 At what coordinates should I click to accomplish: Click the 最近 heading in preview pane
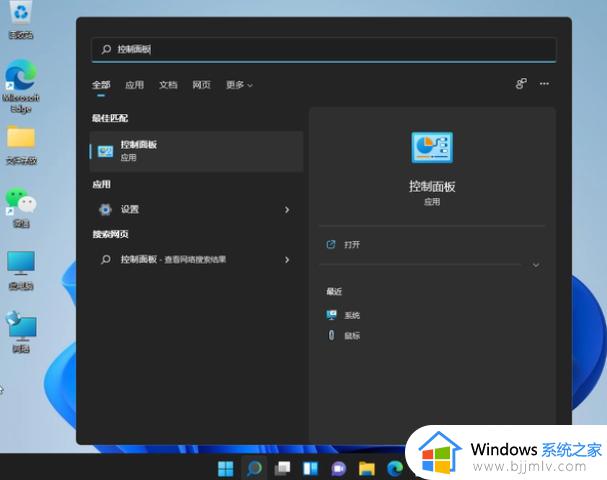click(x=334, y=291)
